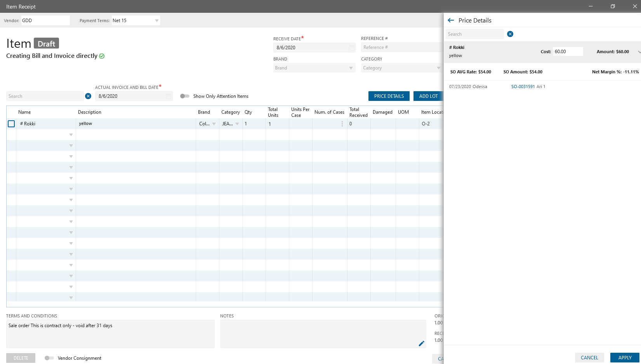Select the Qty column header
Image resolution: width=641 pixels, height=364 pixels.
[x=248, y=112]
